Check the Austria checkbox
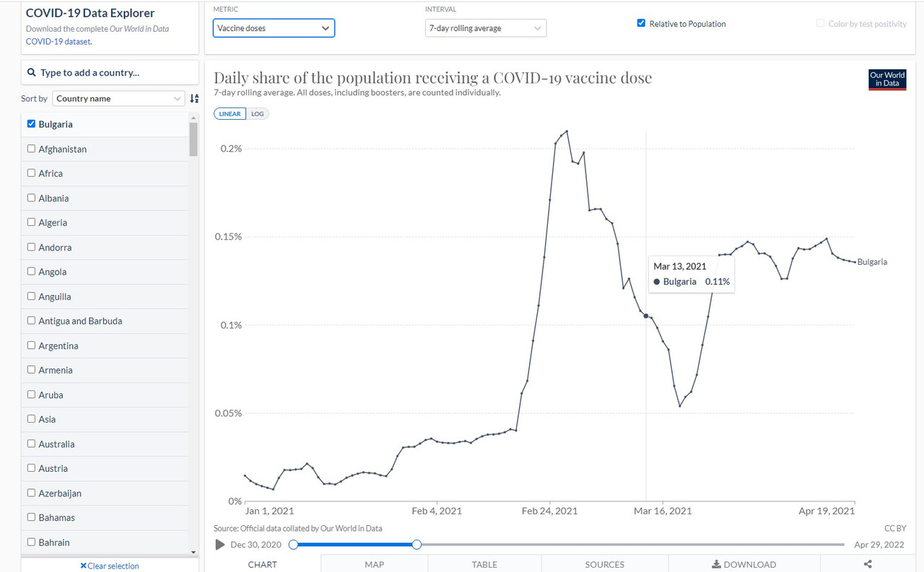924x572 pixels. point(31,467)
